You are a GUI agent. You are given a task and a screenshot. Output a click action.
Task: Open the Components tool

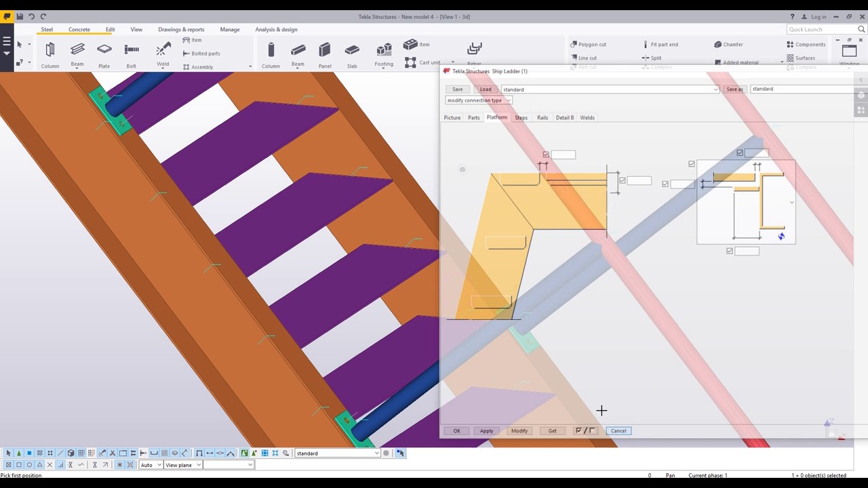click(x=806, y=45)
